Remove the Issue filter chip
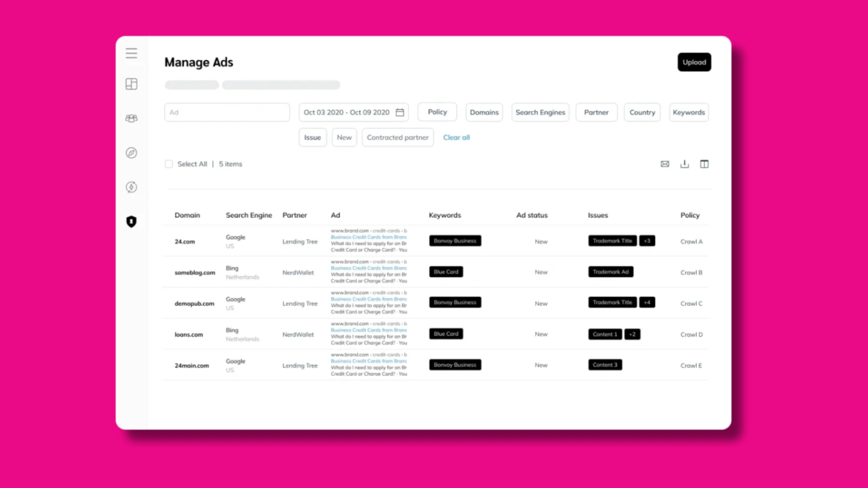The height and width of the screenshot is (488, 868). (x=312, y=137)
